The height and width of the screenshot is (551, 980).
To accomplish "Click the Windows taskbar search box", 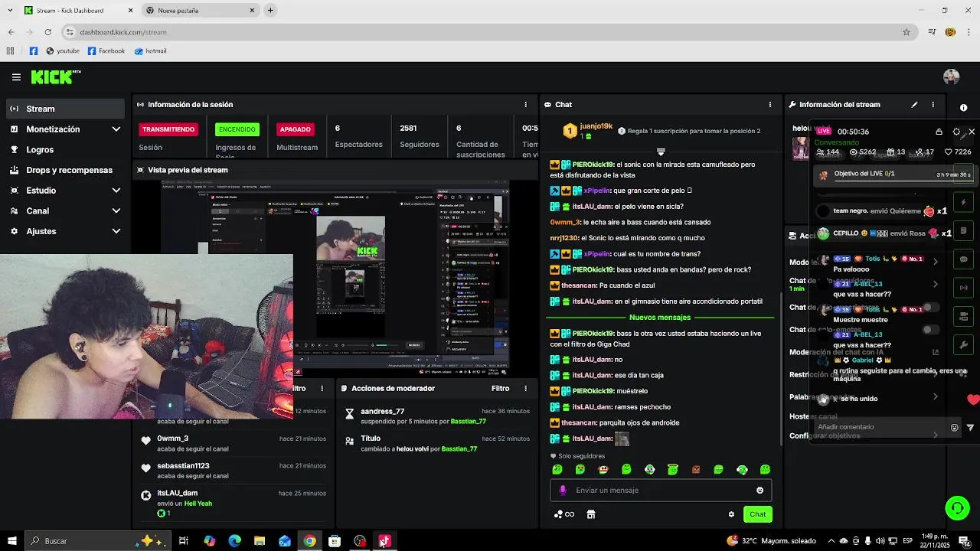I will click(97, 541).
